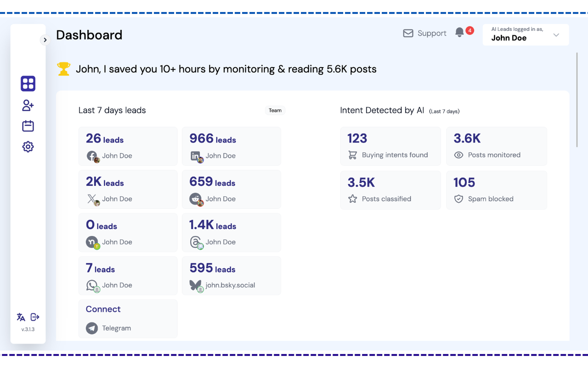Click the red 4 notification badge
This screenshot has height=368, width=588.
[x=469, y=30]
